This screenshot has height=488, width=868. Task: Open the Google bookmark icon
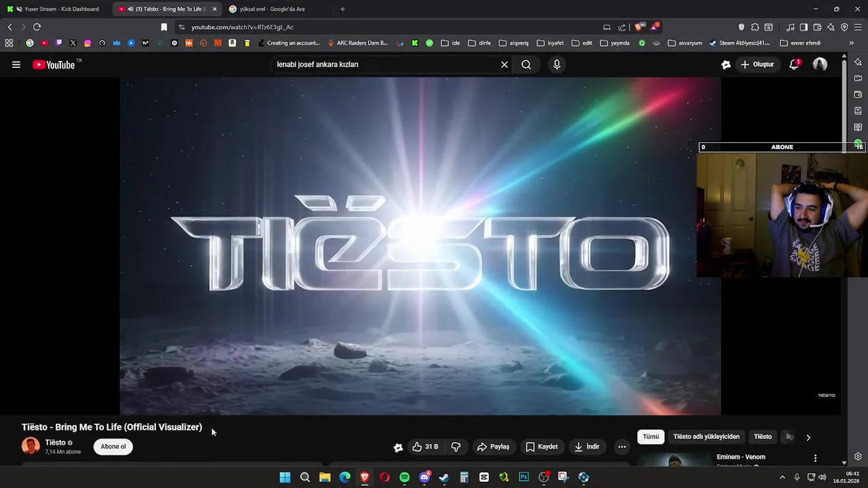pyautogui.click(x=30, y=43)
